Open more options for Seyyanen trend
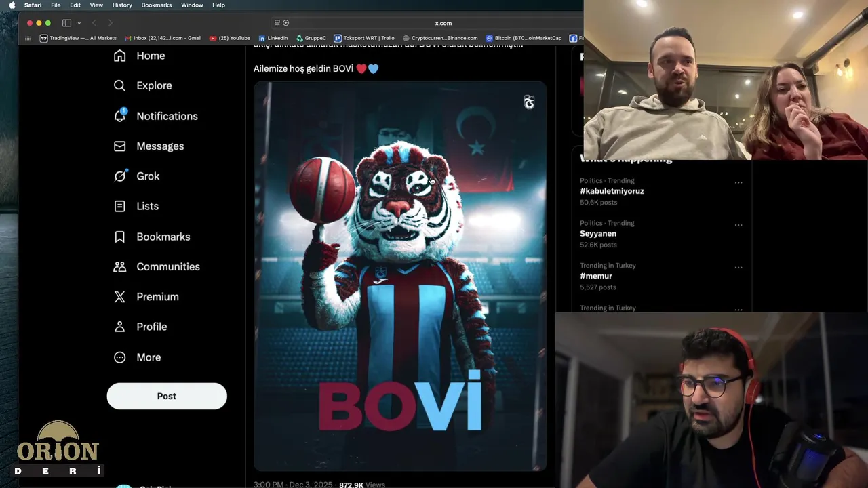The width and height of the screenshot is (868, 488). (x=738, y=225)
